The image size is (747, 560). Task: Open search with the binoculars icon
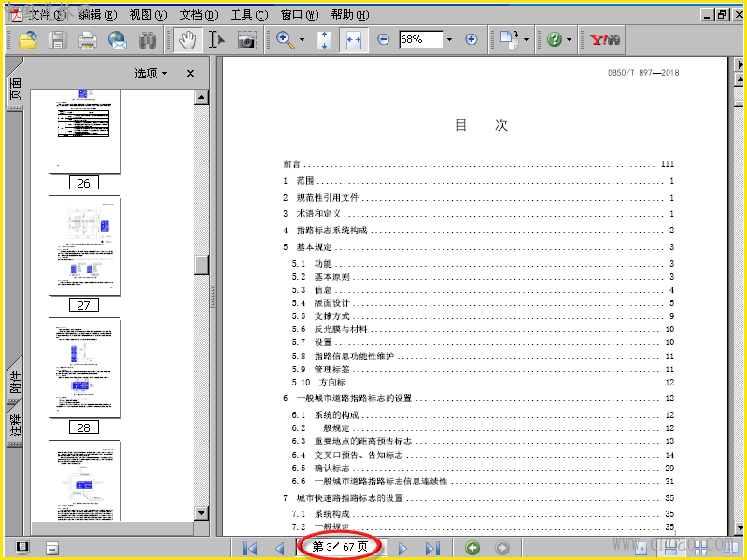tap(148, 40)
